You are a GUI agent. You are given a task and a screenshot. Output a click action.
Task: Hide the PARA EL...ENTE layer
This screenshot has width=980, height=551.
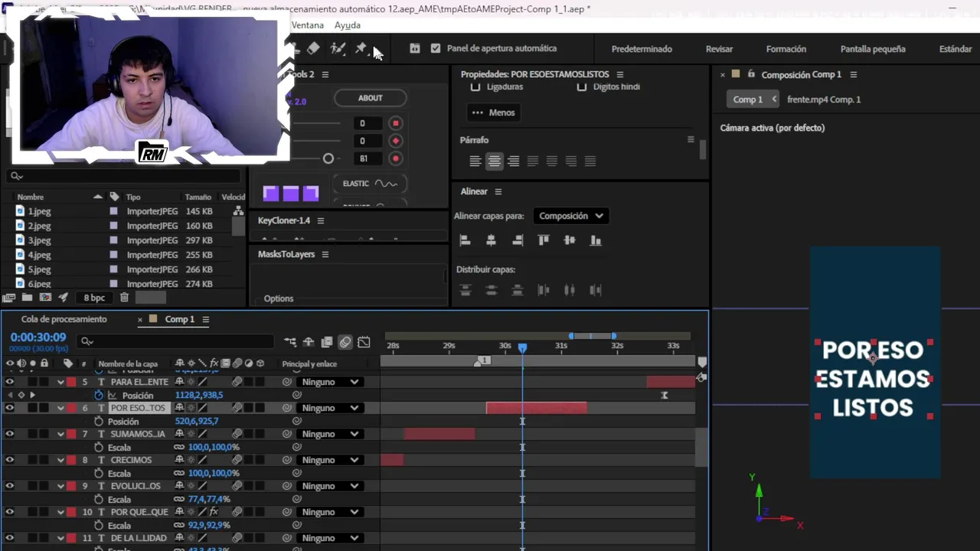[10, 382]
